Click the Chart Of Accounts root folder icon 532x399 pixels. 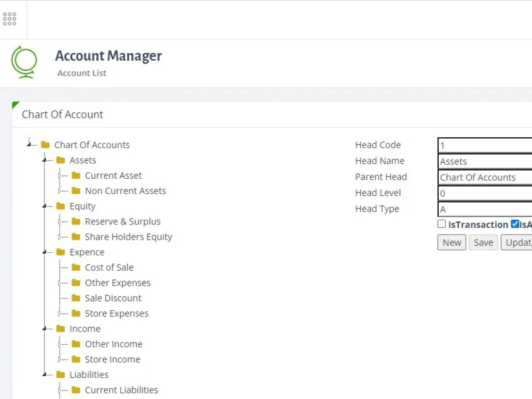(44, 145)
